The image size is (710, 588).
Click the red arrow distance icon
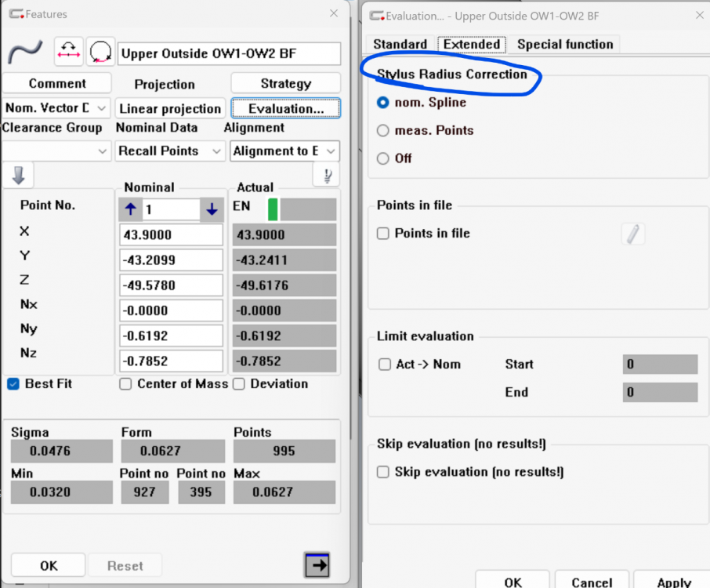click(x=68, y=52)
